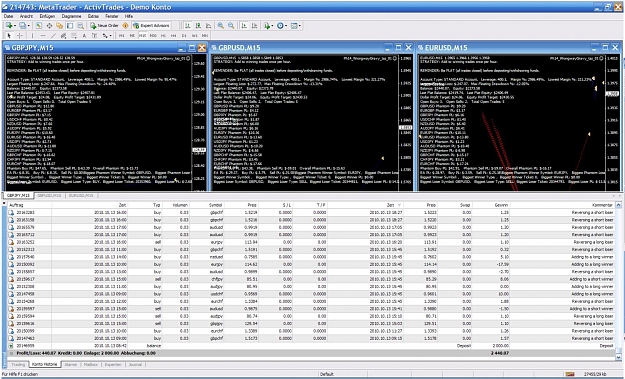The height and width of the screenshot is (379, 625).
Task: Open the Hilfe menu
Action: (x=129, y=16)
